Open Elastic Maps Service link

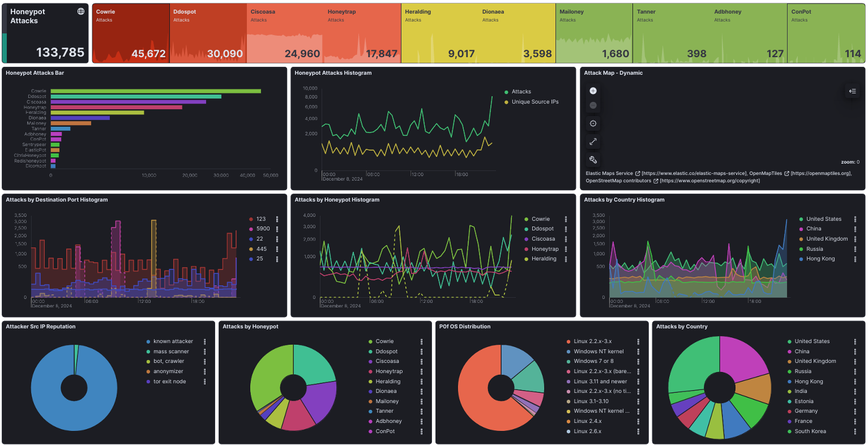pos(609,173)
